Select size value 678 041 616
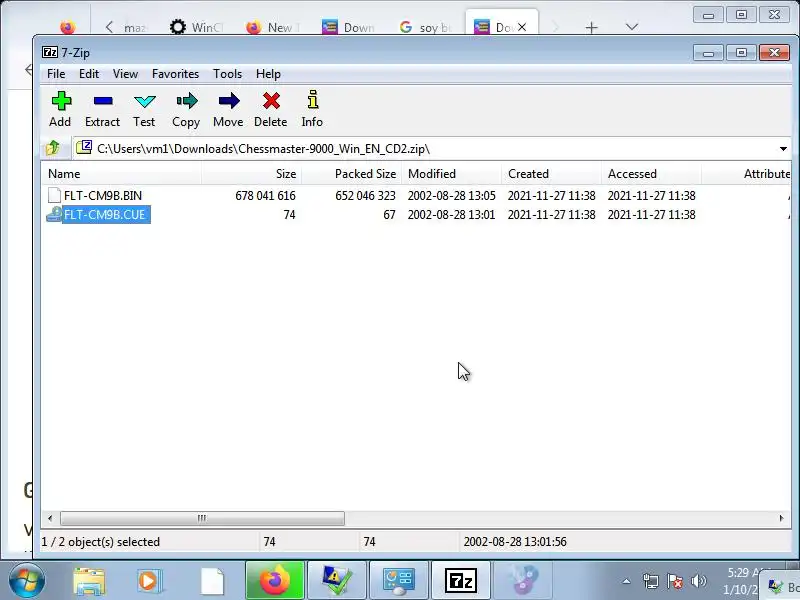 coord(265,195)
